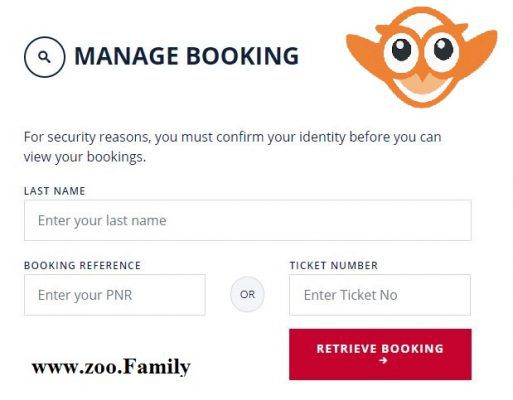The height and width of the screenshot is (400, 513).
Task: Click the owl's right eye
Action: [443, 49]
